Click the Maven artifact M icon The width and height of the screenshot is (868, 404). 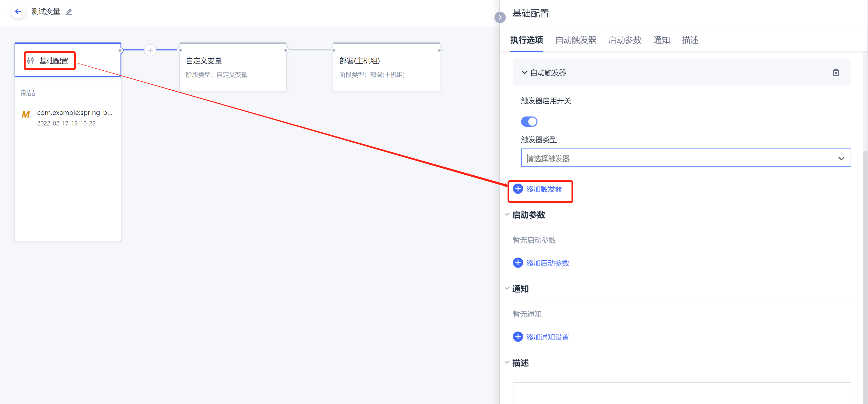pos(26,115)
